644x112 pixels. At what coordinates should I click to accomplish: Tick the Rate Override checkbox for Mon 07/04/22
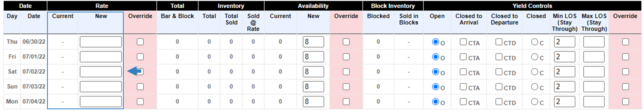(x=140, y=102)
